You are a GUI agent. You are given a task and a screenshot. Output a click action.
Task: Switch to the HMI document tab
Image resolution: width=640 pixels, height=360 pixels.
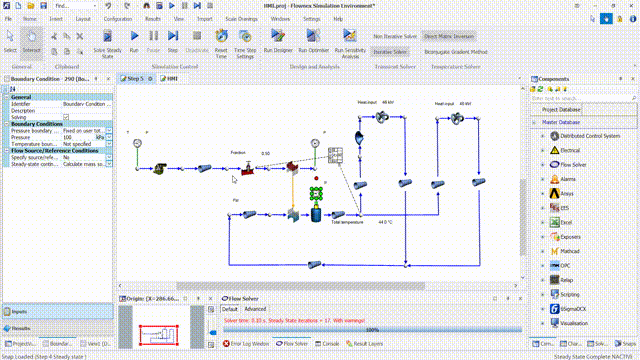pos(169,78)
